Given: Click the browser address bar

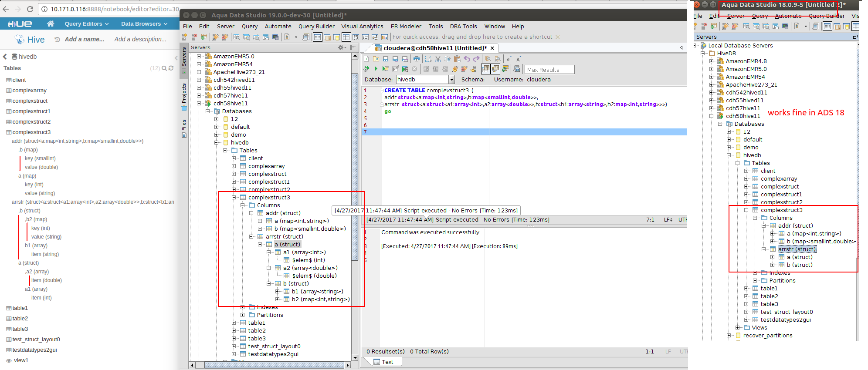Looking at the screenshot, I should [x=109, y=9].
